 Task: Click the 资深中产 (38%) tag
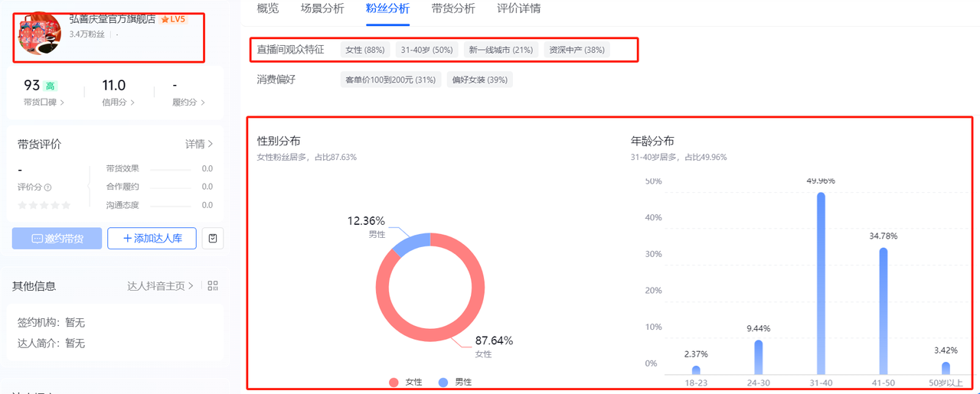(577, 50)
